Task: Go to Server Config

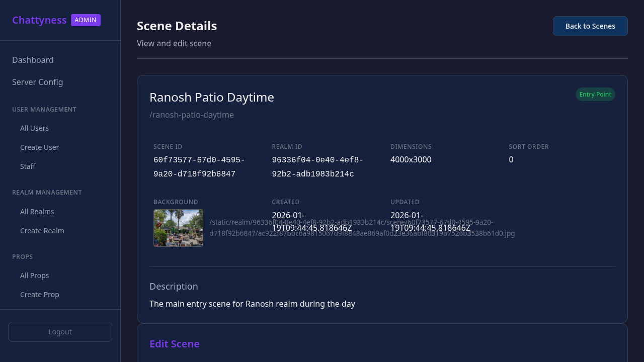Action: point(38,82)
